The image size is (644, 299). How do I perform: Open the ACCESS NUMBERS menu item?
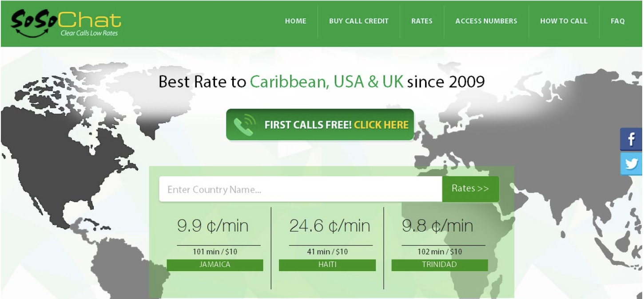(x=486, y=21)
